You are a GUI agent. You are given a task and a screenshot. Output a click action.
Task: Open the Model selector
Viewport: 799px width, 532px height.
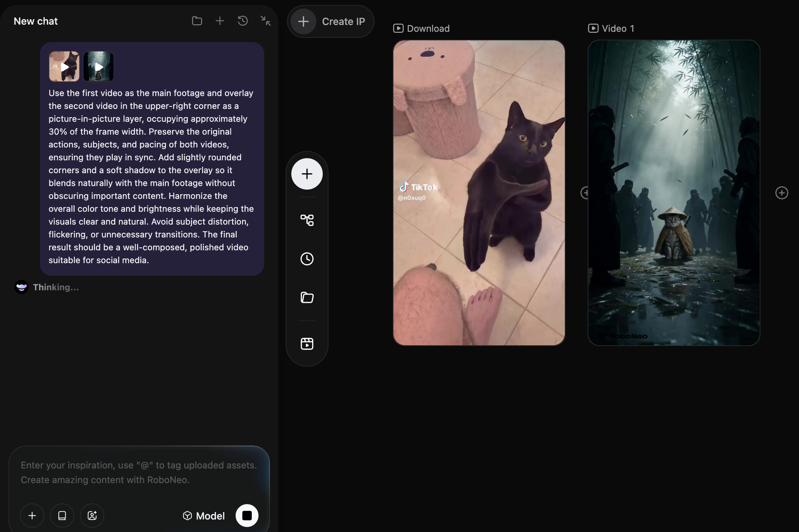click(204, 516)
